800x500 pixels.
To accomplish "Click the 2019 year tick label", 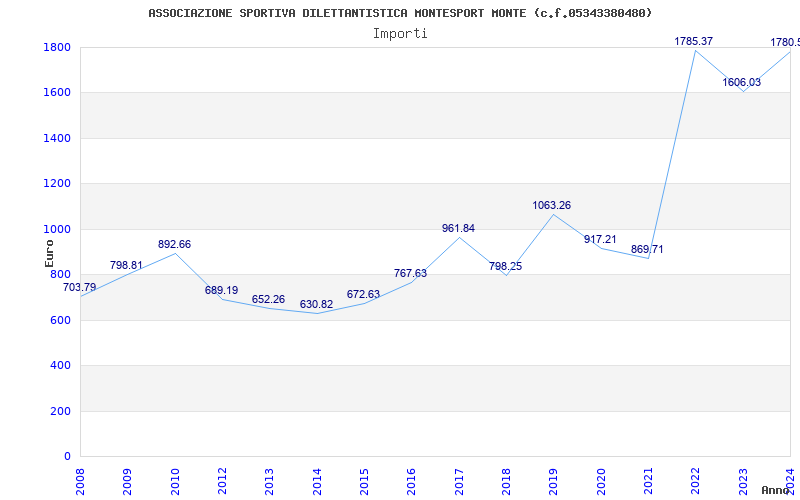I will click(553, 480).
